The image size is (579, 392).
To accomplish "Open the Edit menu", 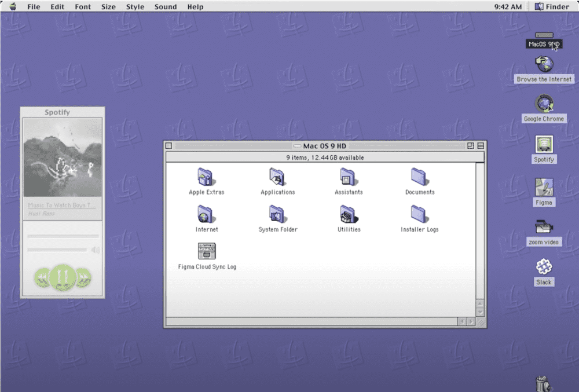I will point(57,6).
